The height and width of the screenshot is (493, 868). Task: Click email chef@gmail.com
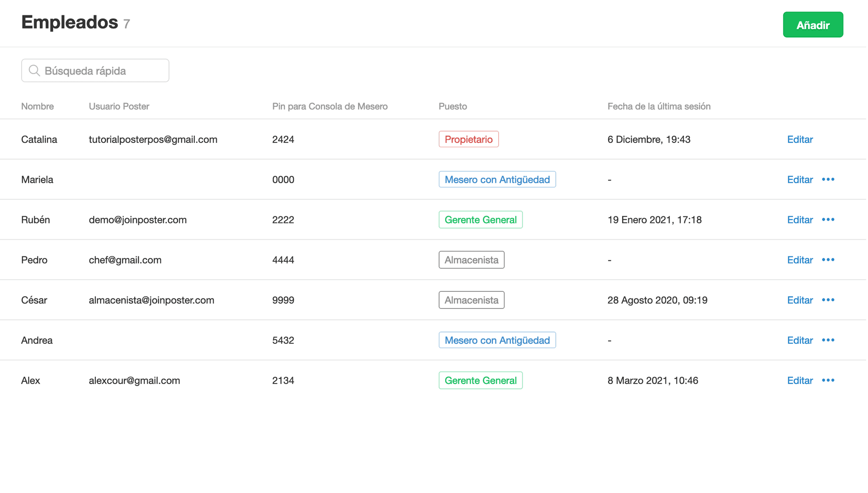[125, 260]
